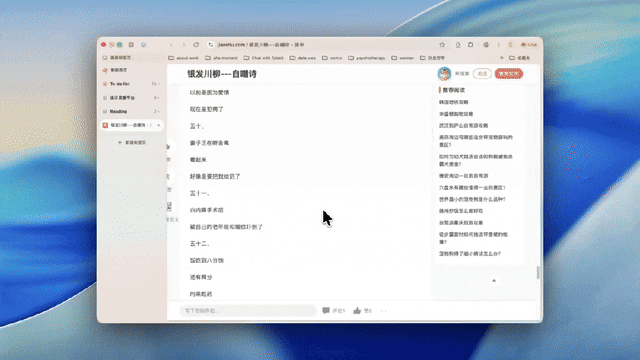Open the extensions icon in browser toolbar
This screenshot has width=640, height=360.
(471, 44)
